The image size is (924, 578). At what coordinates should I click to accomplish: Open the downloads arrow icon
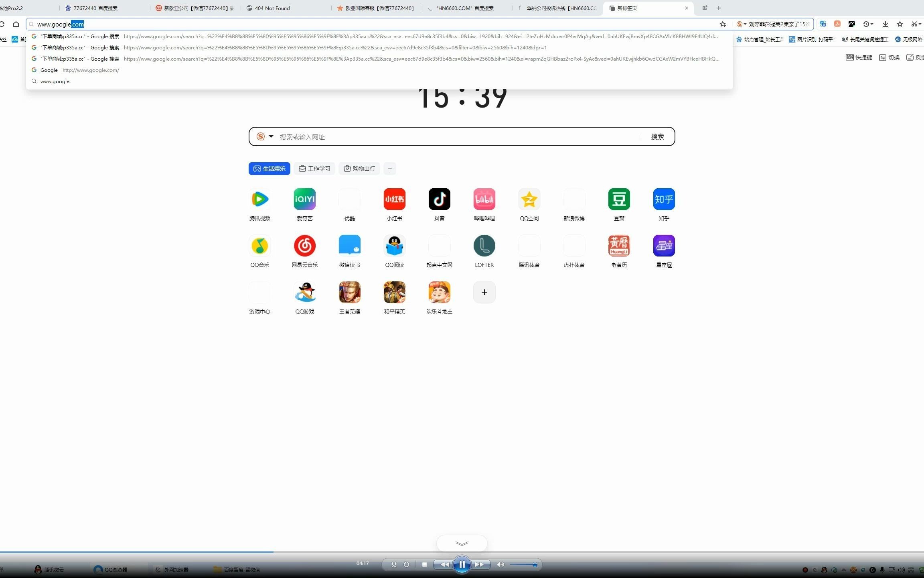[885, 24]
